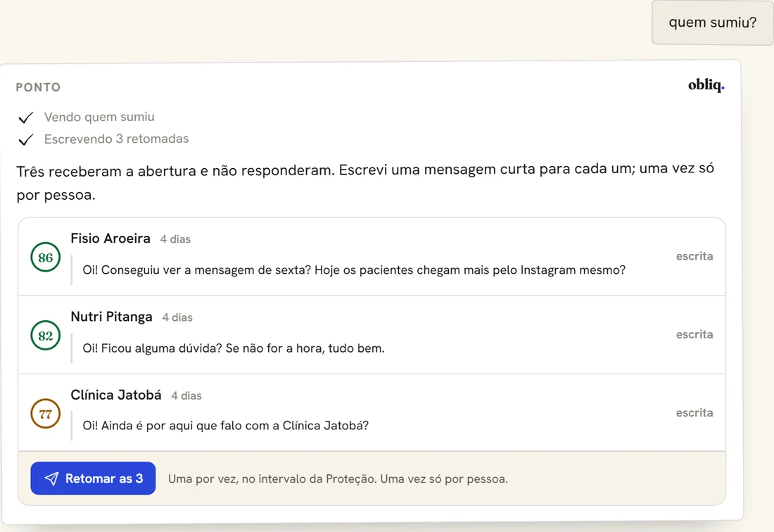Click the score 86 circle for Fisio Aroeira

46,257
